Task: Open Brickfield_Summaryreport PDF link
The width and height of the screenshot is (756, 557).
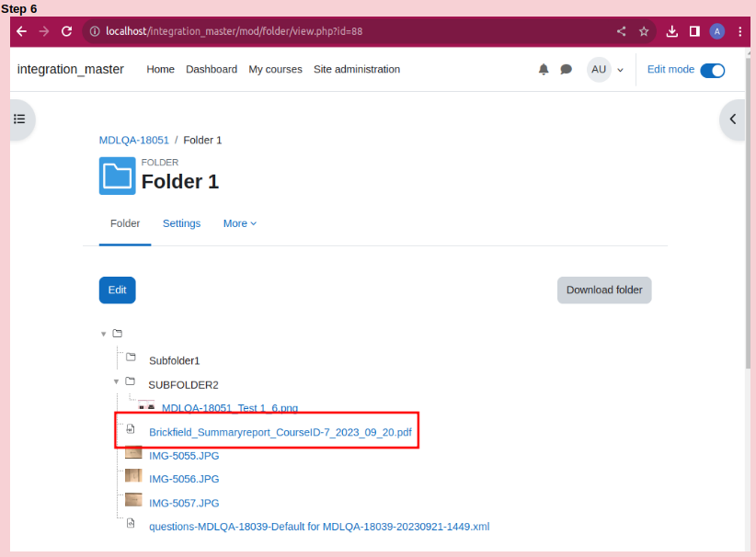Action: point(281,432)
